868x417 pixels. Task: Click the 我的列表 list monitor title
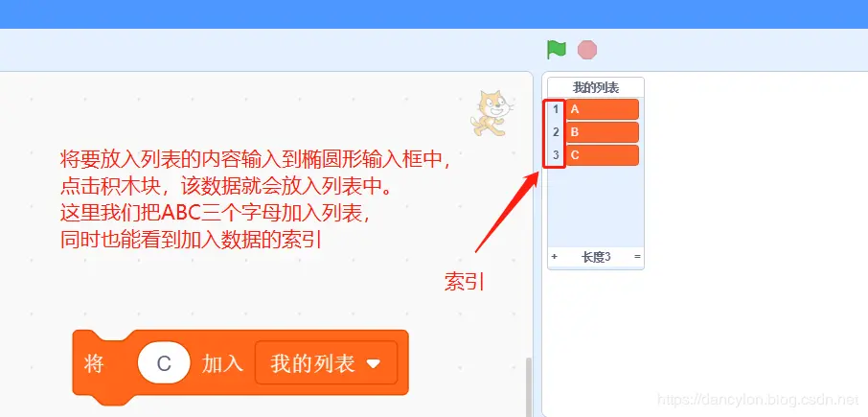[x=596, y=87]
